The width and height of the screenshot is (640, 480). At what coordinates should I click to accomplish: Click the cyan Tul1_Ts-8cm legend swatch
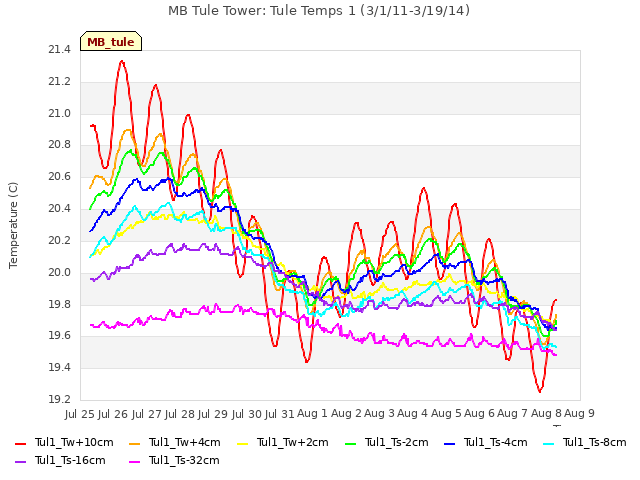click(x=549, y=443)
